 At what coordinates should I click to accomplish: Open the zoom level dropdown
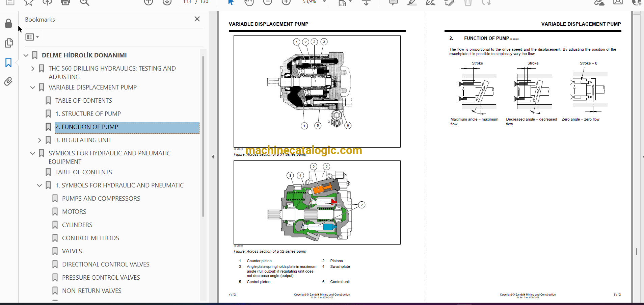(324, 2)
